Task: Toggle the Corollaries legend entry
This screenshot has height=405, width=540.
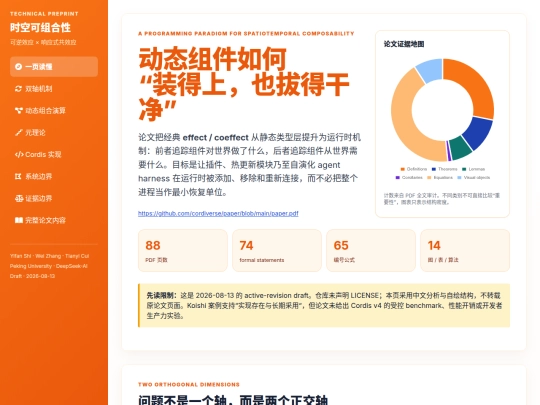Action: tap(409, 178)
